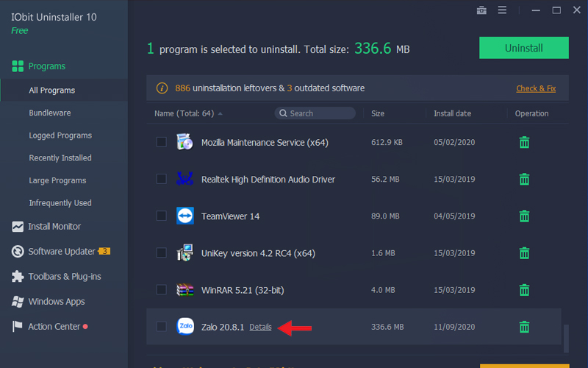588x368 pixels.
Task: Focus the Search input field
Action: pyautogui.click(x=315, y=113)
